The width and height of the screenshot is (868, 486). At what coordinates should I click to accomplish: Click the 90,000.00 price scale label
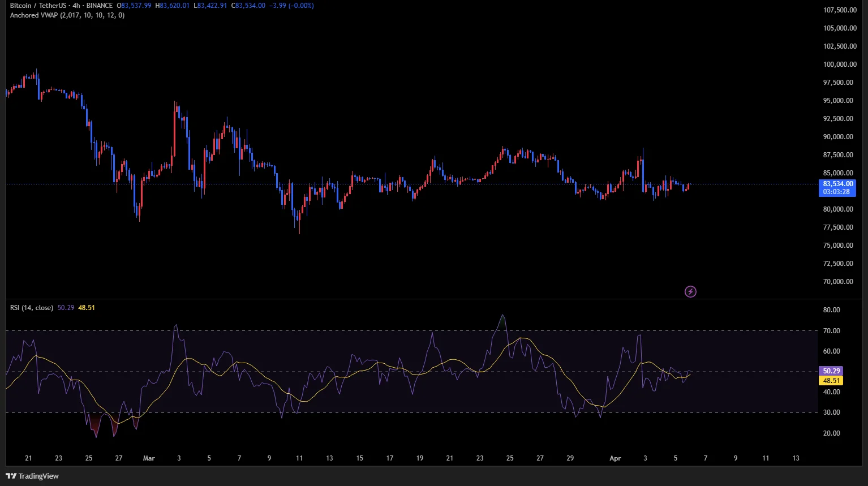[838, 137]
